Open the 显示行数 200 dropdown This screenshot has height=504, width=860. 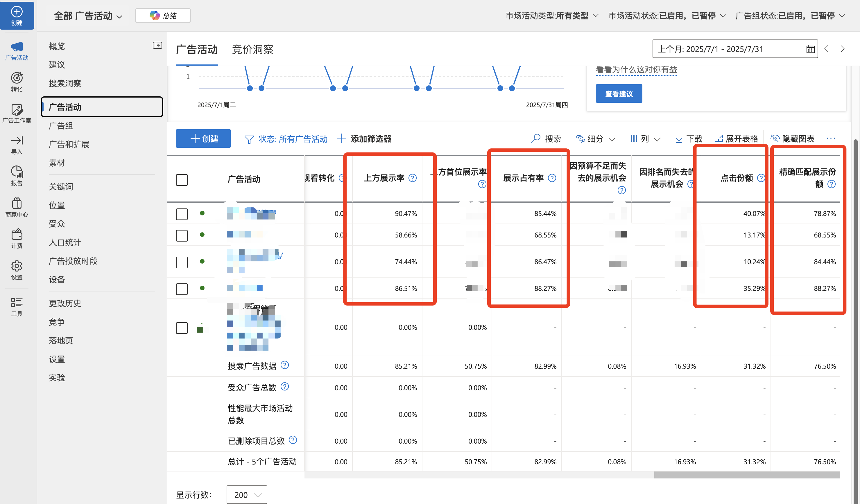[x=247, y=494]
